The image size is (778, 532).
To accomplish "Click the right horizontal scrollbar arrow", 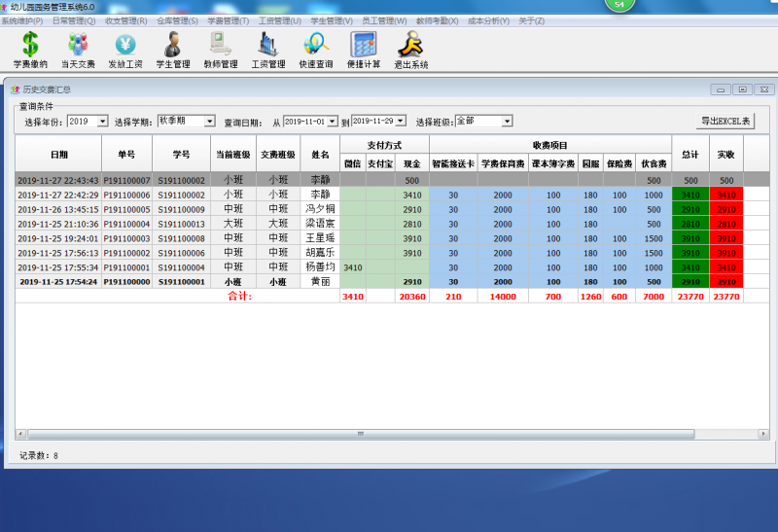I will 763,434.
